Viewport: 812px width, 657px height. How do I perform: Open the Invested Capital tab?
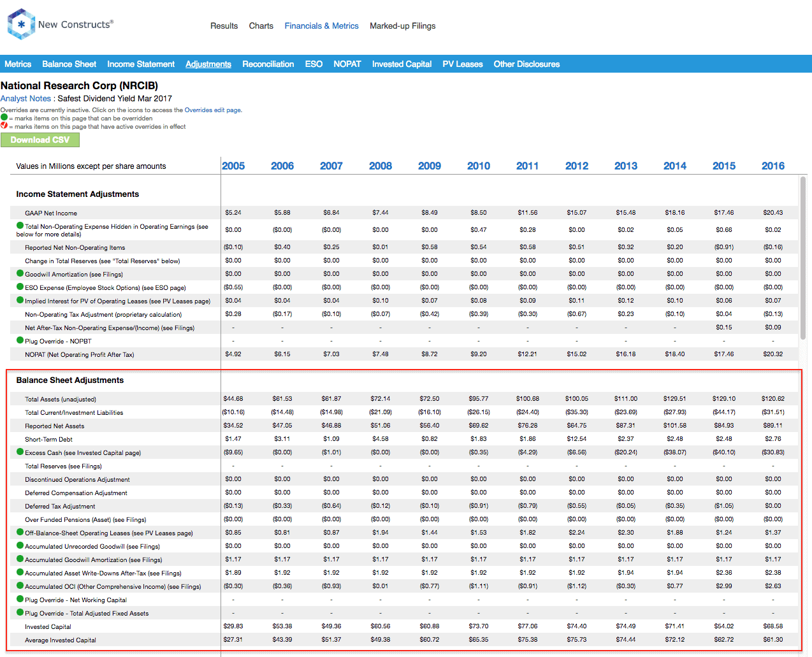[x=402, y=64]
